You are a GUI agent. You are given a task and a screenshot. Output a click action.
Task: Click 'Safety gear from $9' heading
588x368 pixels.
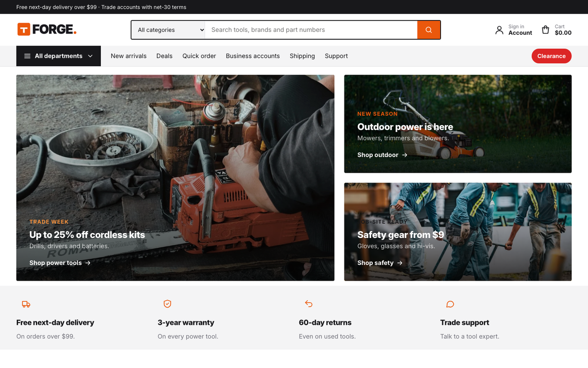tap(401, 235)
